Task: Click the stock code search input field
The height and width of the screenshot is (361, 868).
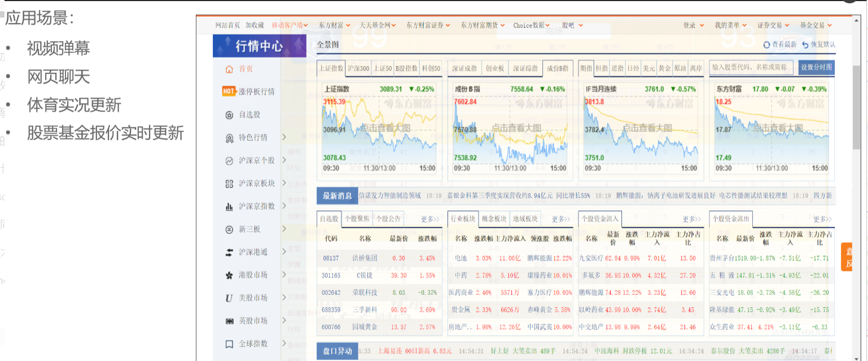Action: pos(751,67)
